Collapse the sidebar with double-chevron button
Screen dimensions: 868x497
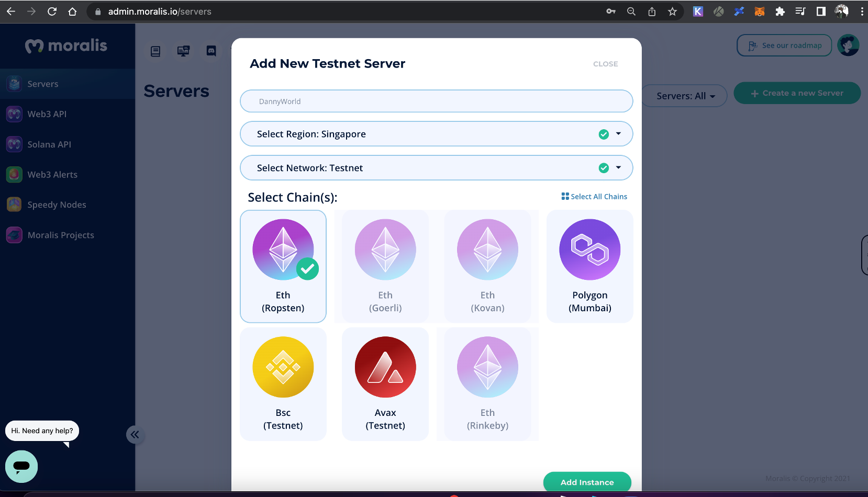pyautogui.click(x=135, y=434)
